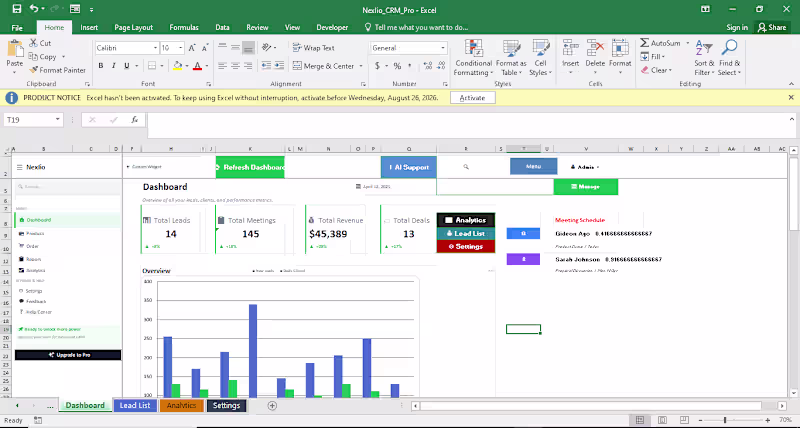Open the font size dropdown

[181, 48]
